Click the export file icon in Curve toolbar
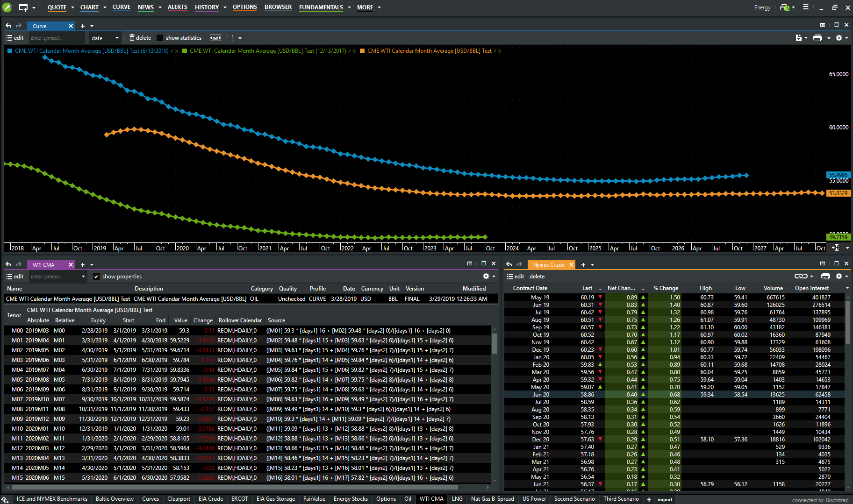Image resolution: width=853 pixels, height=504 pixels. [799, 38]
